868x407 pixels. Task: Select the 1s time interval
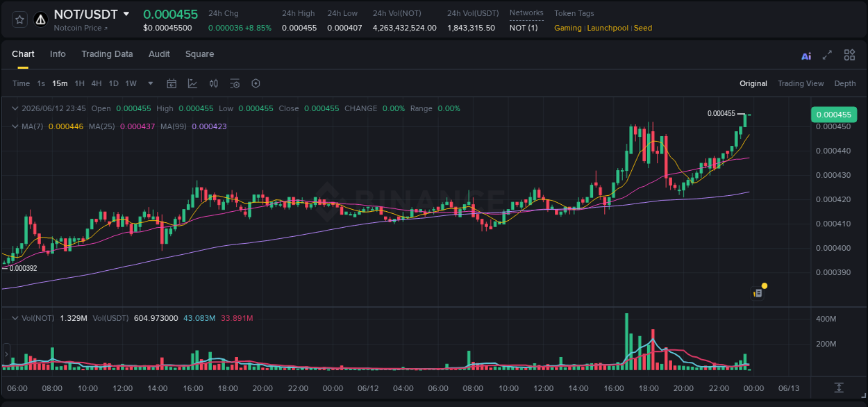[41, 83]
